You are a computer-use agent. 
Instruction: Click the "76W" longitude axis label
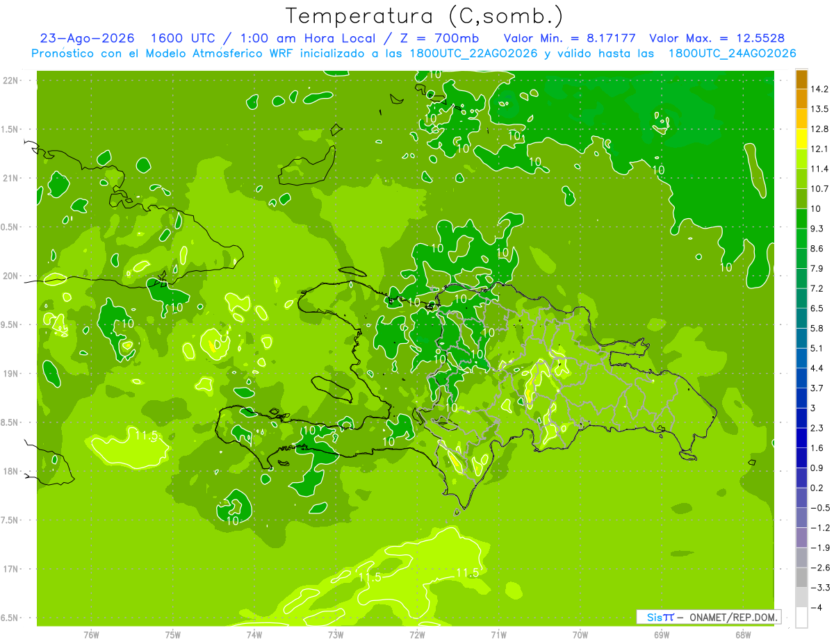pyautogui.click(x=91, y=634)
